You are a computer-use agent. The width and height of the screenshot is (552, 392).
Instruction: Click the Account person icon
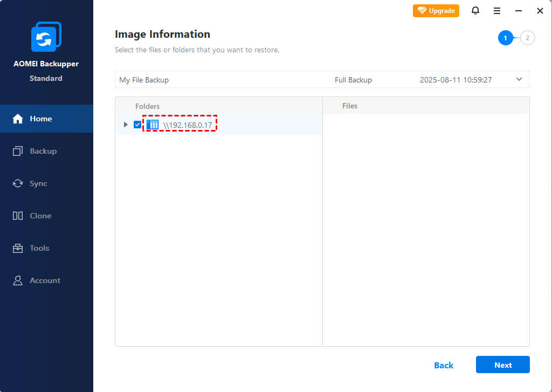[x=18, y=280]
